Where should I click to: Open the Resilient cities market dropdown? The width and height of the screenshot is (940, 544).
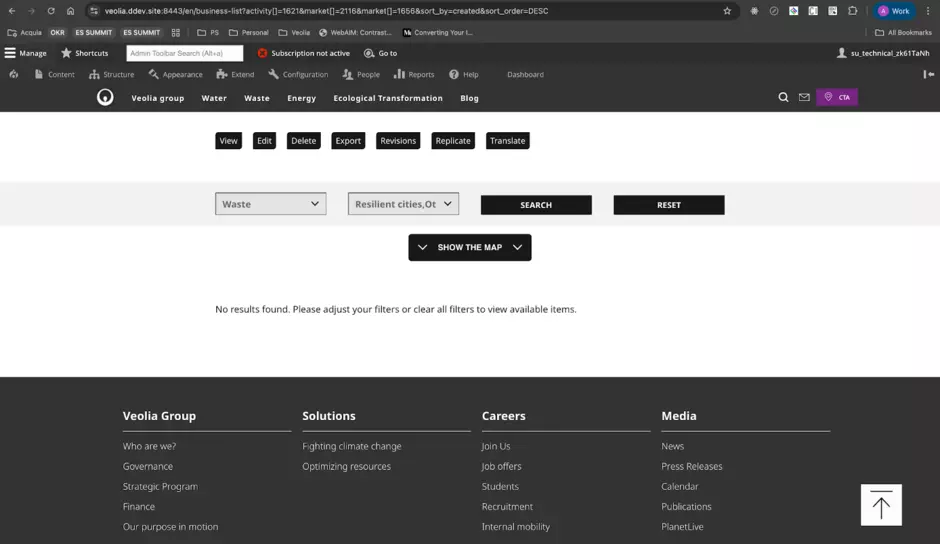point(403,204)
